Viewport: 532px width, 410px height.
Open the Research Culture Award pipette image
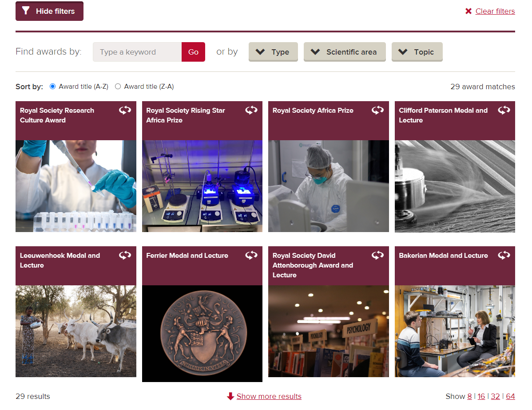[x=76, y=186]
